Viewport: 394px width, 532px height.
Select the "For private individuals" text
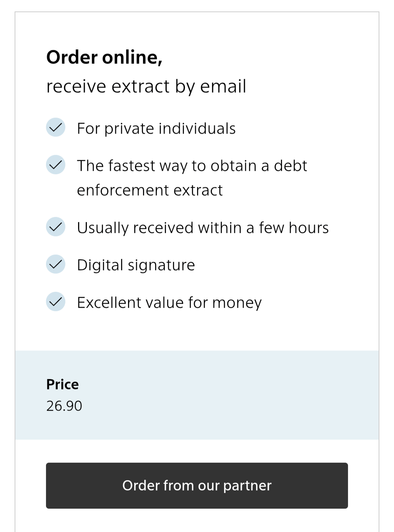click(156, 129)
